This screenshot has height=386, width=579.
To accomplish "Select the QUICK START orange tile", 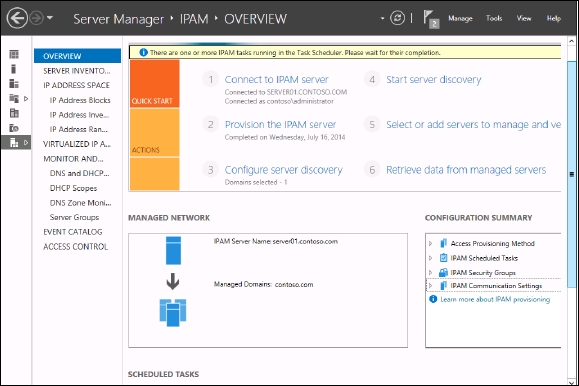I will tap(155, 83).
